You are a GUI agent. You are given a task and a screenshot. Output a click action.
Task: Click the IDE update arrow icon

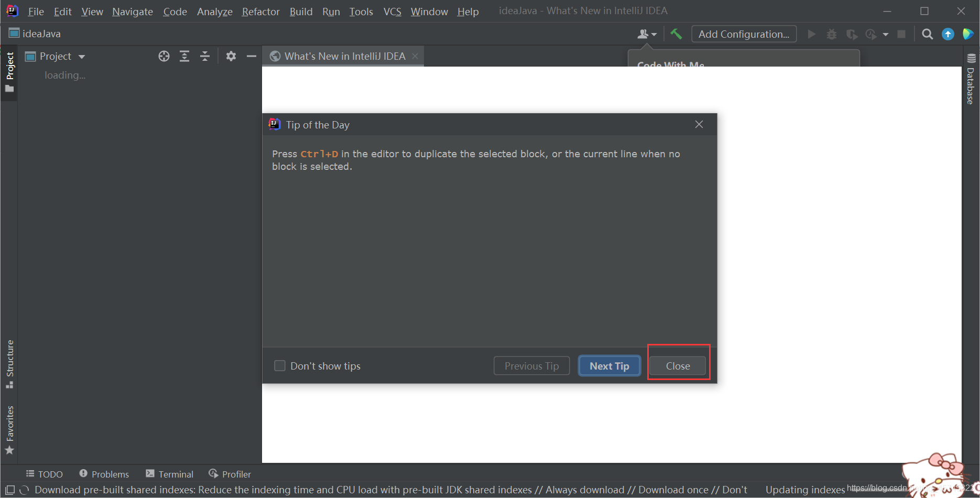(x=948, y=34)
